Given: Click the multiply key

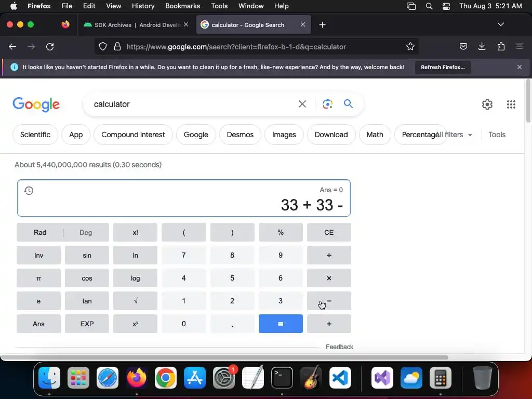Looking at the screenshot, I should pos(329,278).
